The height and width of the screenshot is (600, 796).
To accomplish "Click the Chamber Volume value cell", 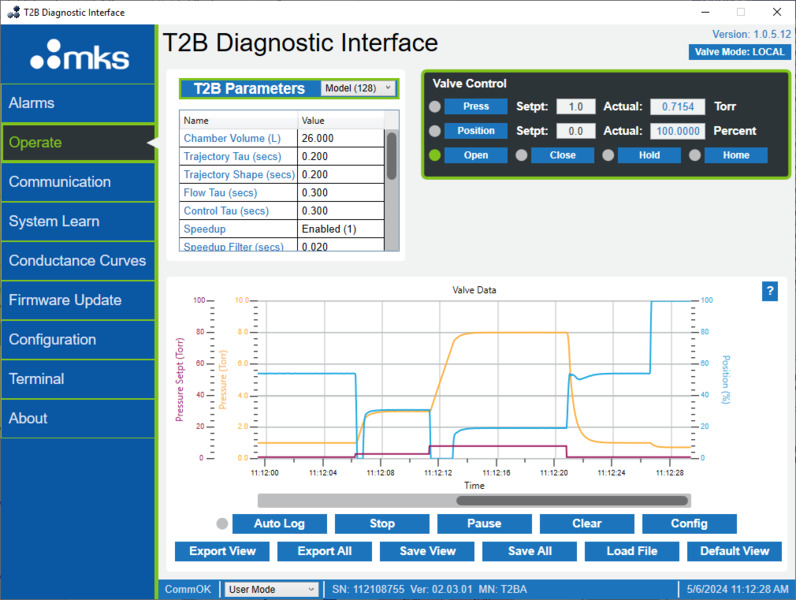I will 340,138.
